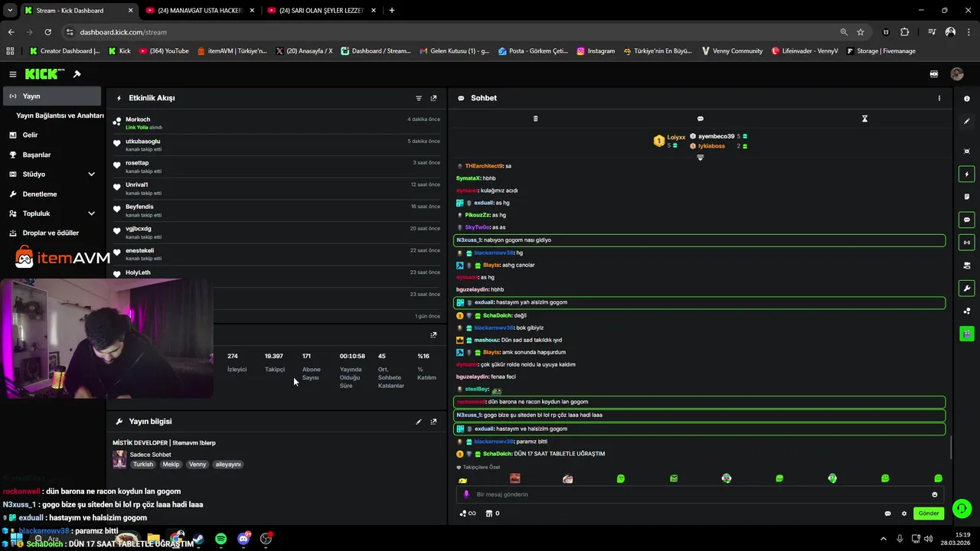Click follower Beyfendis in activity feed
Image resolution: width=980 pixels, height=551 pixels.
tap(139, 207)
